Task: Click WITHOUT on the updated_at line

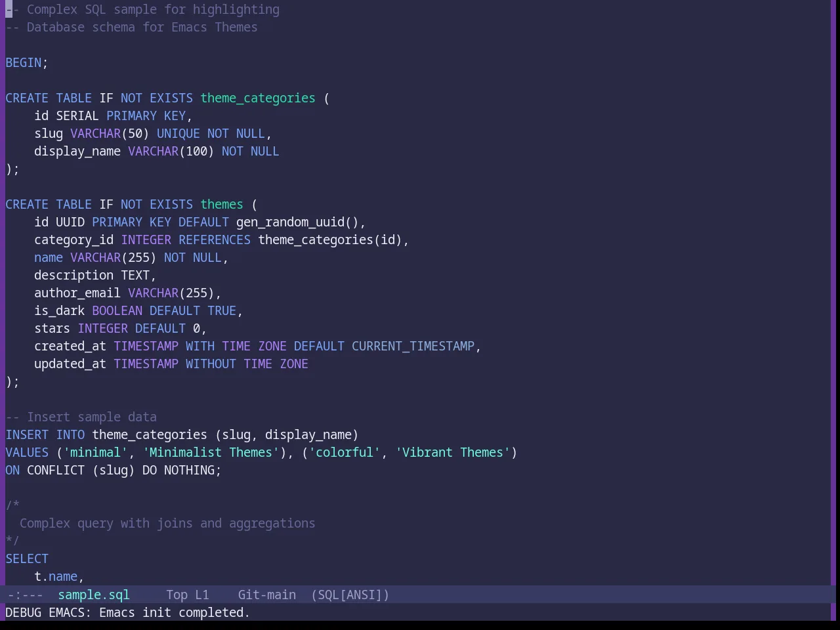Action: pyautogui.click(x=211, y=364)
